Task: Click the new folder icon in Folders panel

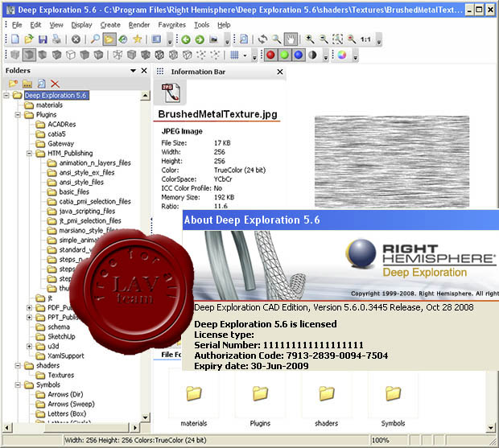Action: pyautogui.click(x=13, y=84)
